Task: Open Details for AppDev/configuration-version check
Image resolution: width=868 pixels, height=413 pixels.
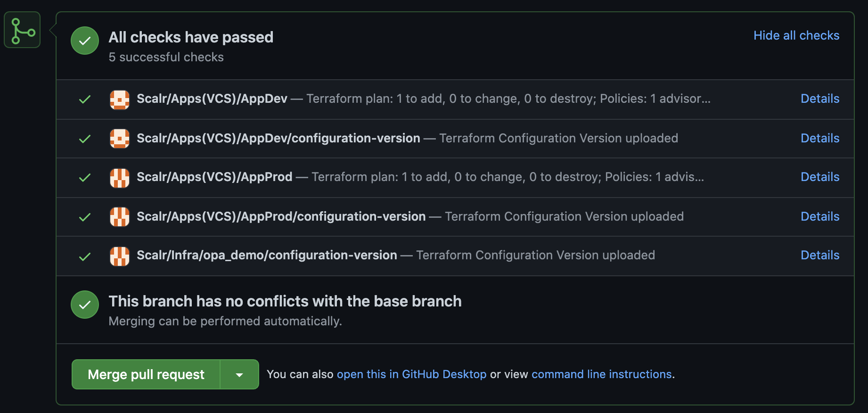Action: pos(820,138)
